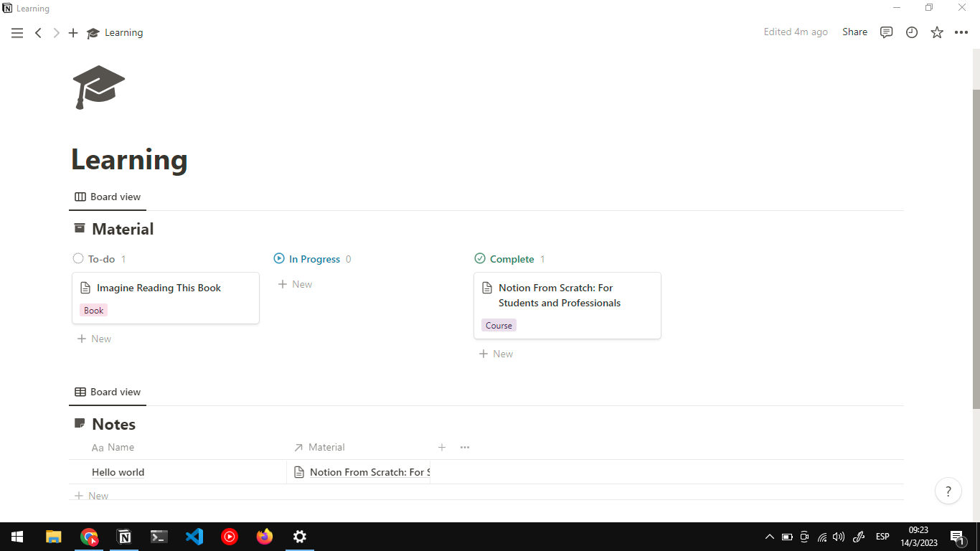Screen dimensions: 980x551
Task: Select the Board view tab above Material
Action: 108,197
